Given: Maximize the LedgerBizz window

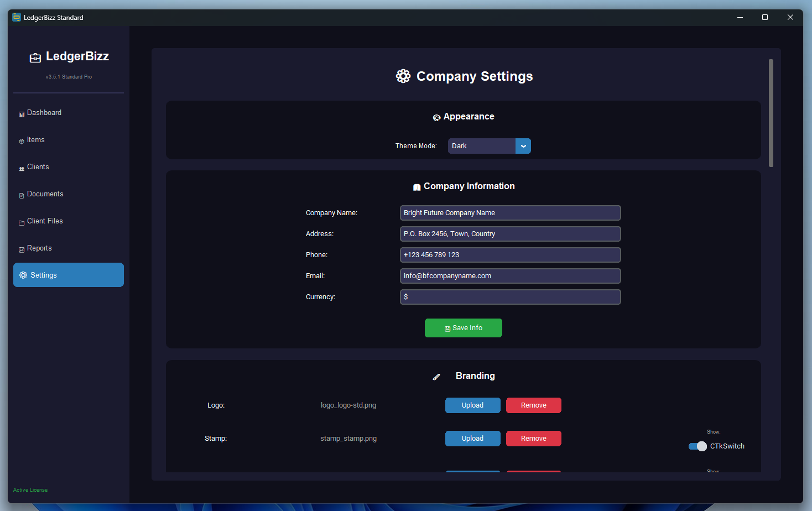Looking at the screenshot, I should 765,17.
